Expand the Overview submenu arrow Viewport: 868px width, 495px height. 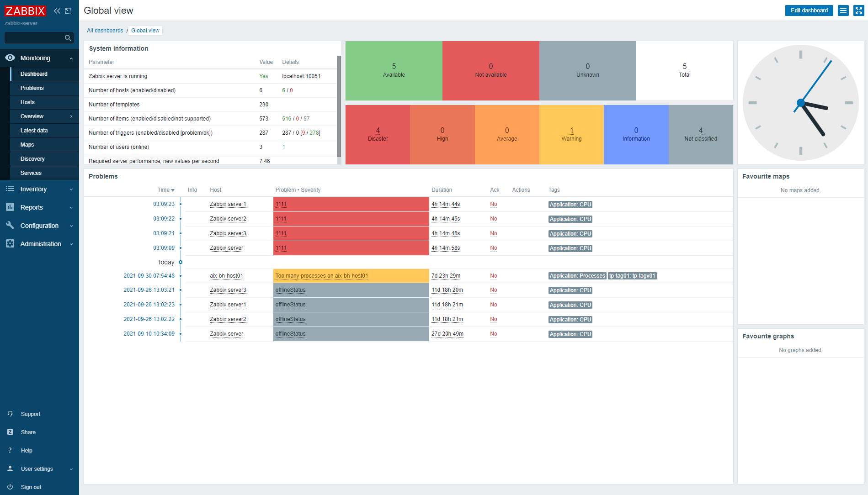click(71, 116)
